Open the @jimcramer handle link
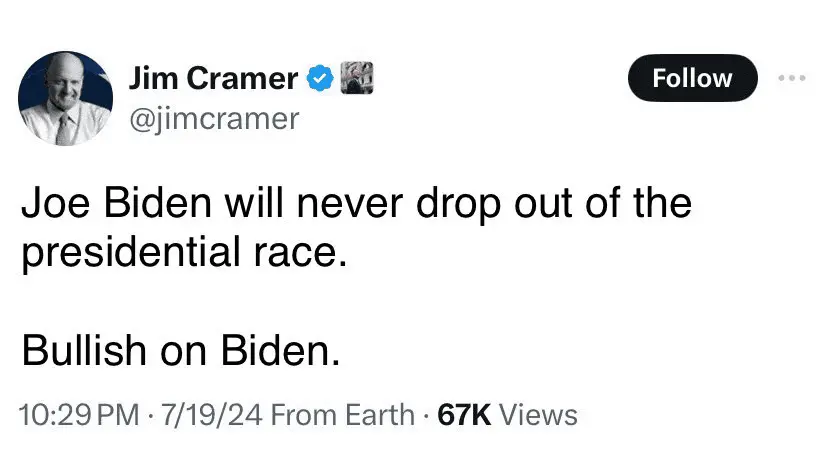The height and width of the screenshot is (453, 828). point(214,119)
